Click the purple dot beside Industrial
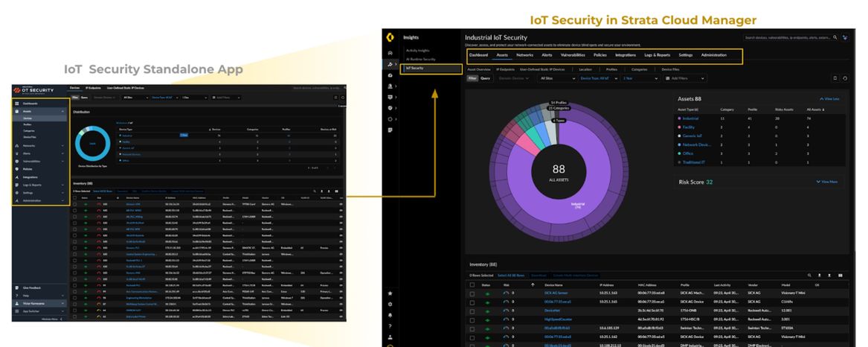 (679, 118)
